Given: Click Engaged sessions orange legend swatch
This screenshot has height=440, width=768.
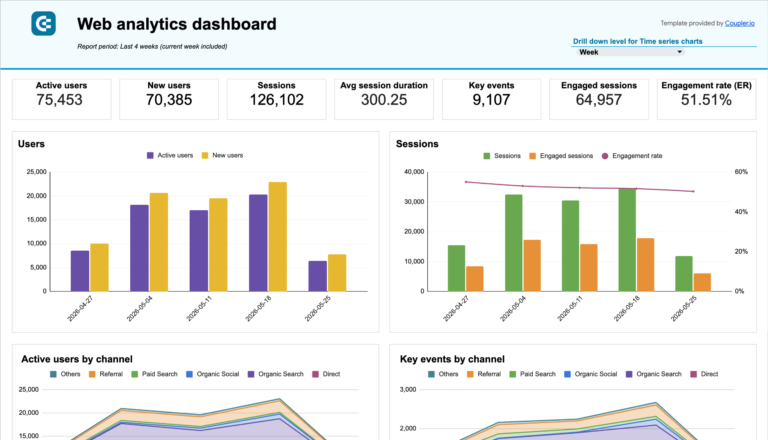Looking at the screenshot, I should (x=532, y=156).
